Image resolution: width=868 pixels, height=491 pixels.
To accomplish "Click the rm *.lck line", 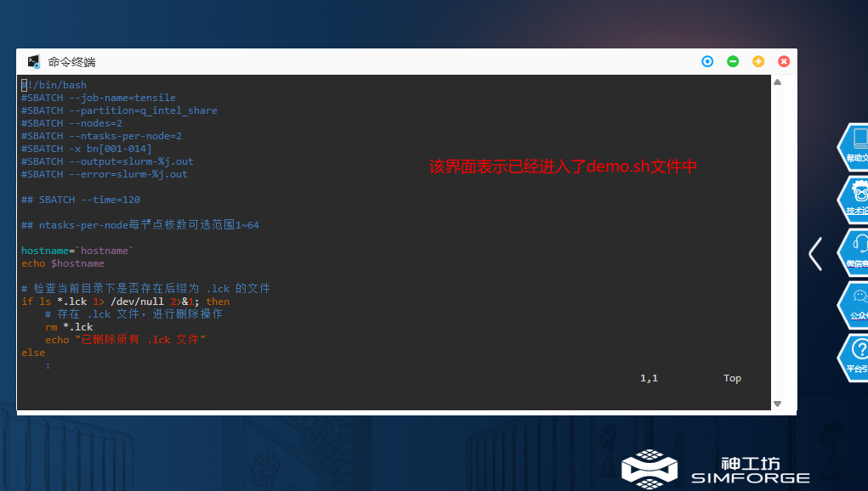I will (69, 327).
